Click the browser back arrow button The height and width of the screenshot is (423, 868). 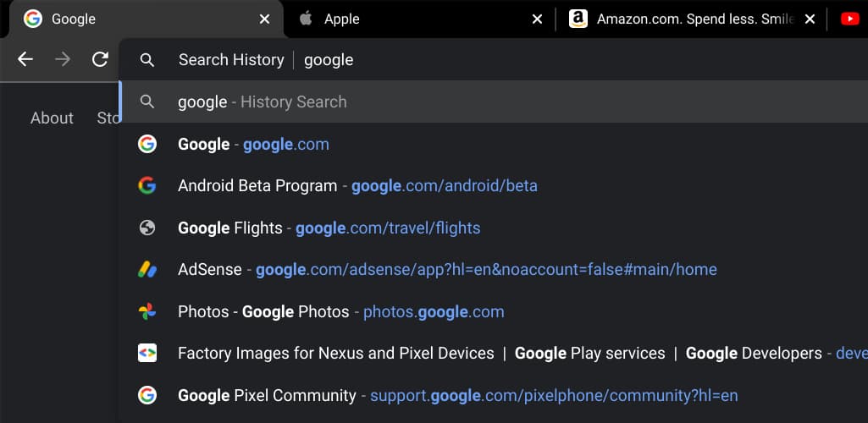(25, 59)
